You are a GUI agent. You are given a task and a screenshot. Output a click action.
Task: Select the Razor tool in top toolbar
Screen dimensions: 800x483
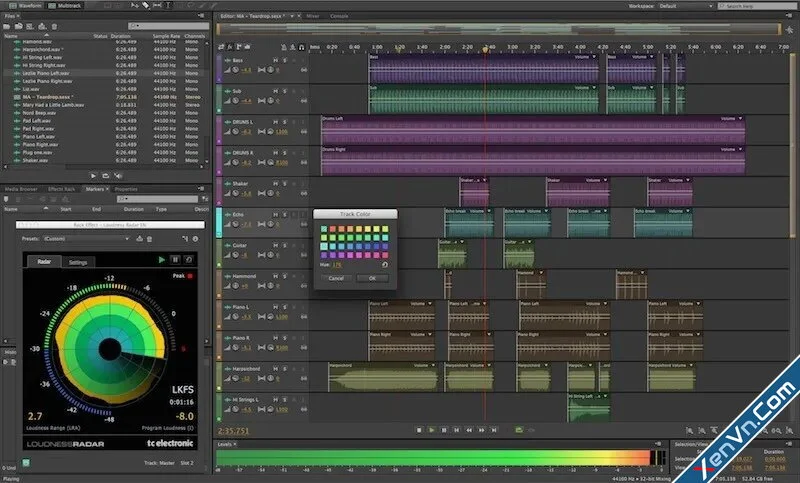coord(146,6)
